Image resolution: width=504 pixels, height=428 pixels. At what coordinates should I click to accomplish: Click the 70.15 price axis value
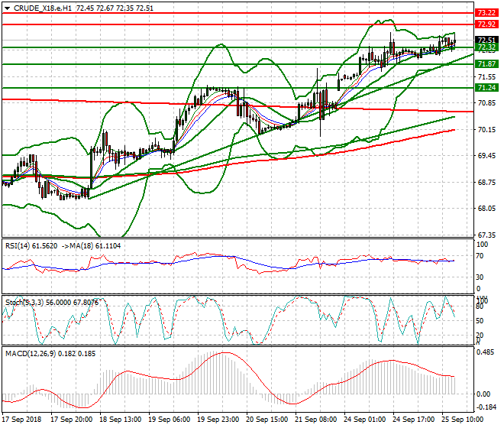tap(486, 129)
